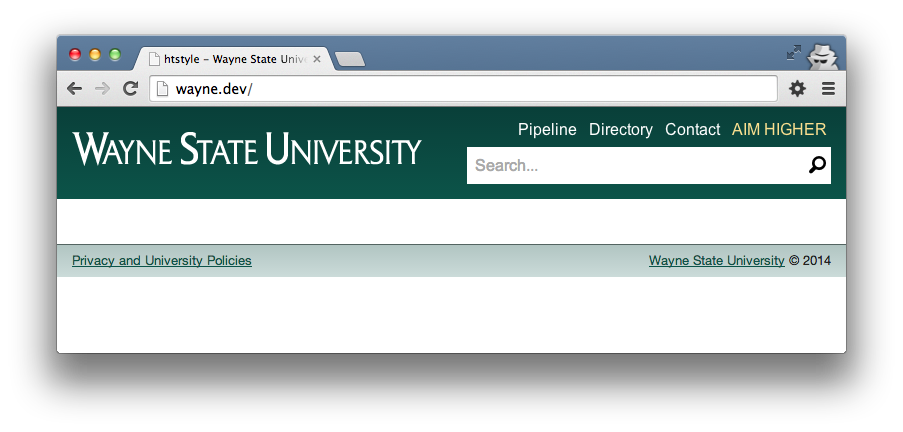903x432 pixels.
Task: Click the incognito spy icon
Action: (x=822, y=57)
